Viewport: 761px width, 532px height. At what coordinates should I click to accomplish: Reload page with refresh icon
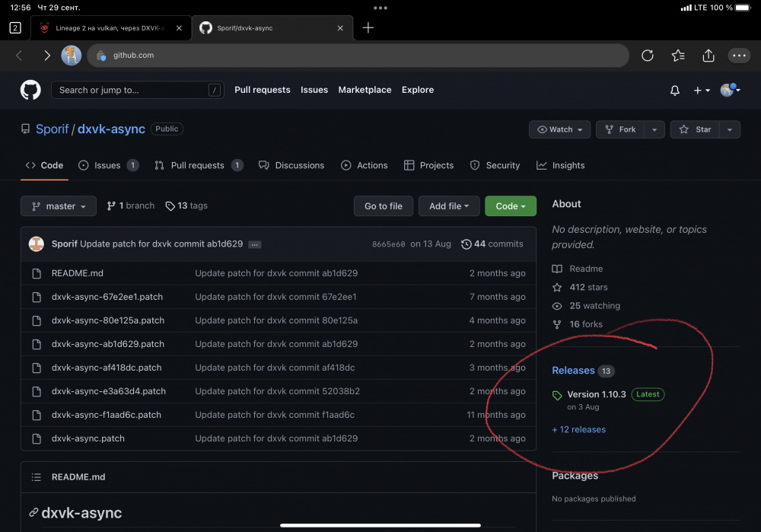click(x=648, y=56)
